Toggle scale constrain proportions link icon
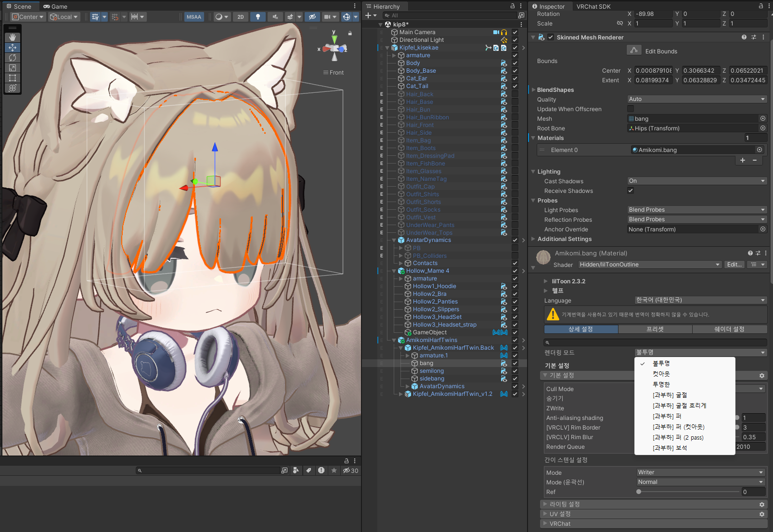The width and height of the screenshot is (773, 532). point(620,23)
